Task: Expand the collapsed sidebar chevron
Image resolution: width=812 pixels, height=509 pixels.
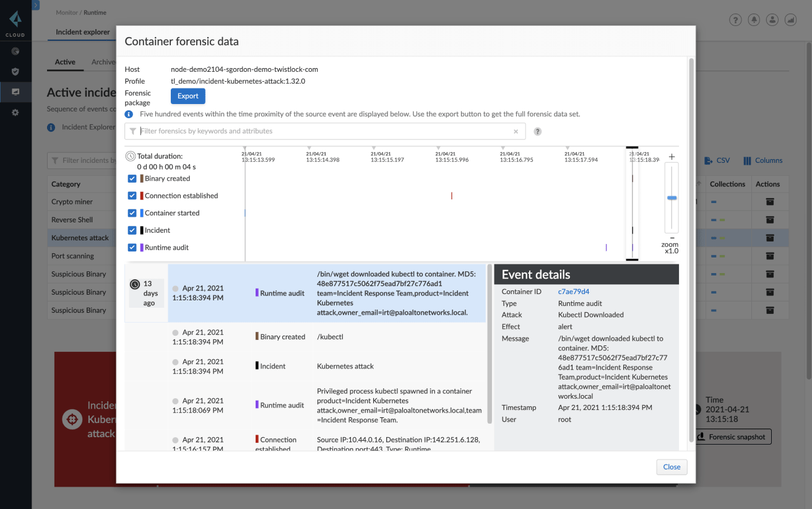Action: (36, 5)
